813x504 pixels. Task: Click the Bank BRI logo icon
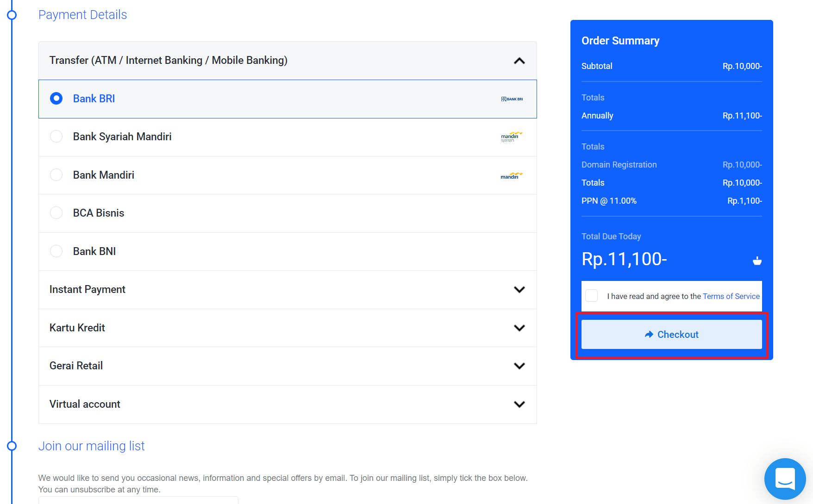click(511, 99)
